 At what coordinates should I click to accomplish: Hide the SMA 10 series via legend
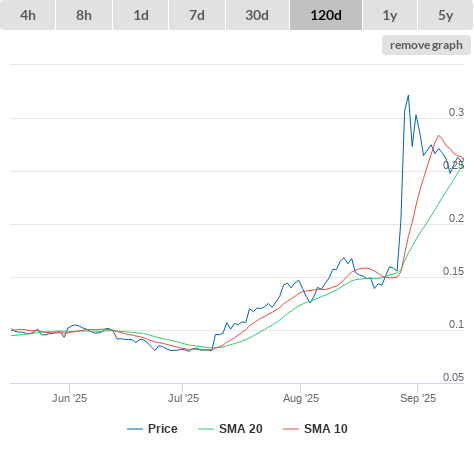tap(315, 429)
